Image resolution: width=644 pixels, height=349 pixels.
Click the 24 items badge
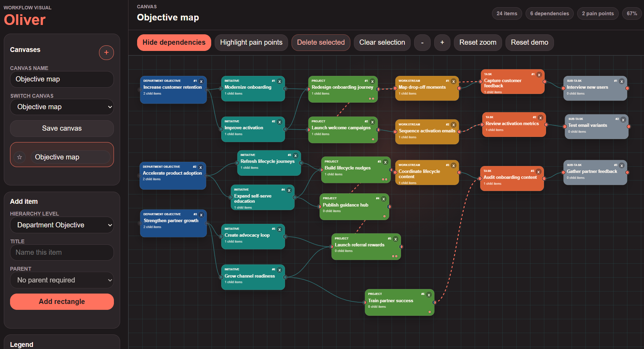coord(507,14)
